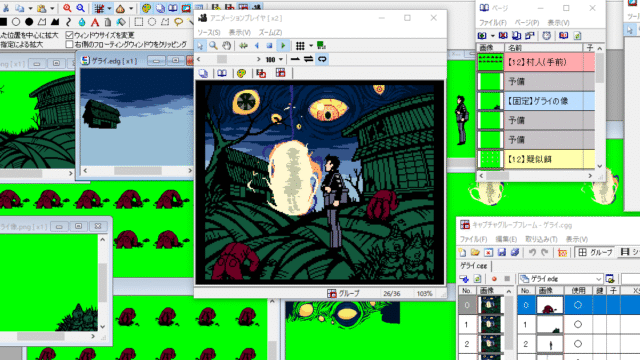The height and width of the screenshot is (360, 640).
Task: Toggle the 使用 circle for row 1
Action: click(578, 324)
